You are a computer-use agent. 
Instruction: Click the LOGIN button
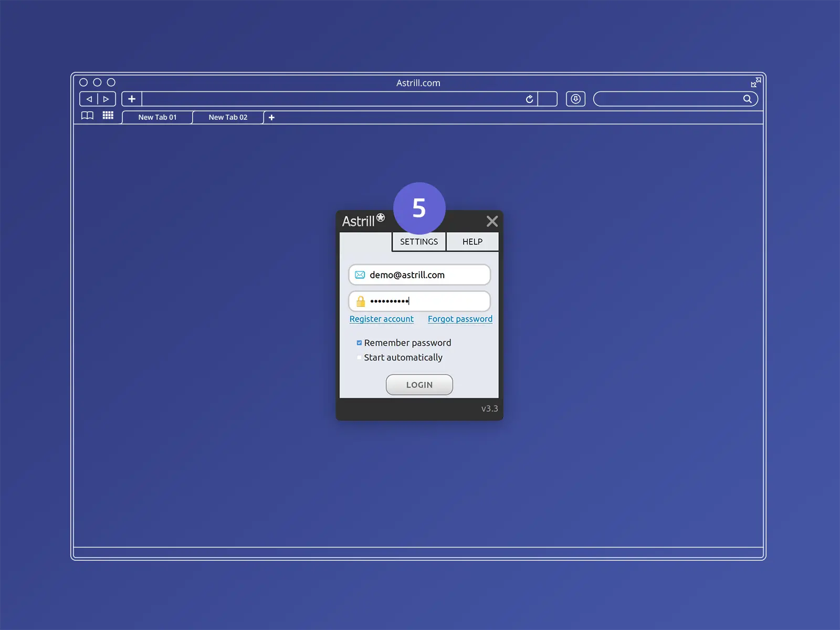pyautogui.click(x=419, y=385)
